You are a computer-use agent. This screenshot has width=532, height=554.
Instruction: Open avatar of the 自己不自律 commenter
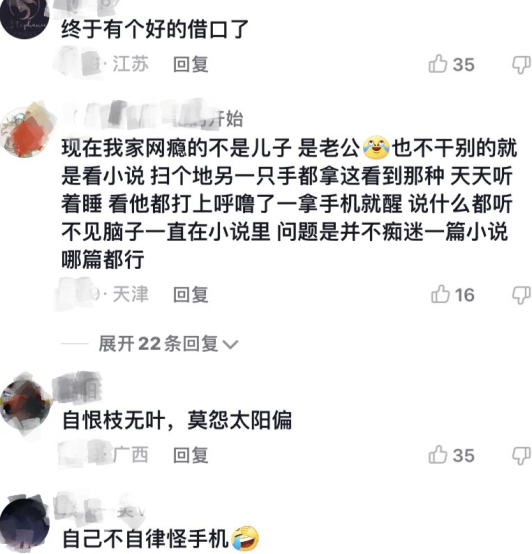(25, 522)
